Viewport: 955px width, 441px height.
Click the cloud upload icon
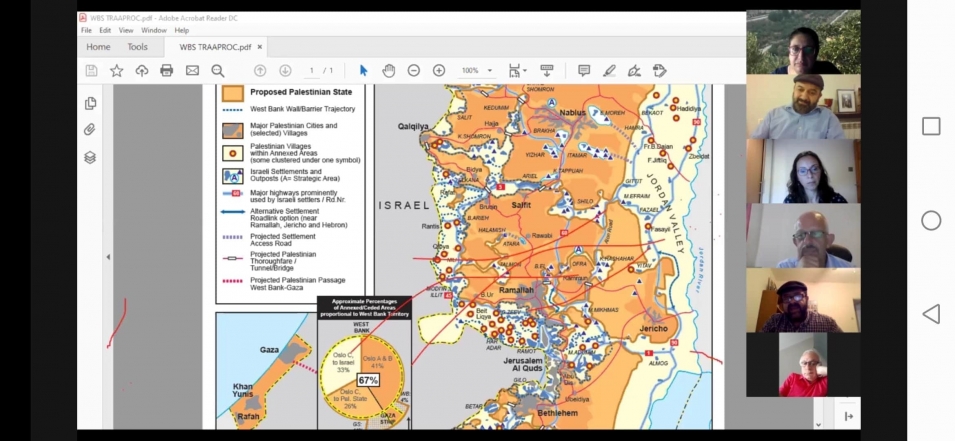142,71
